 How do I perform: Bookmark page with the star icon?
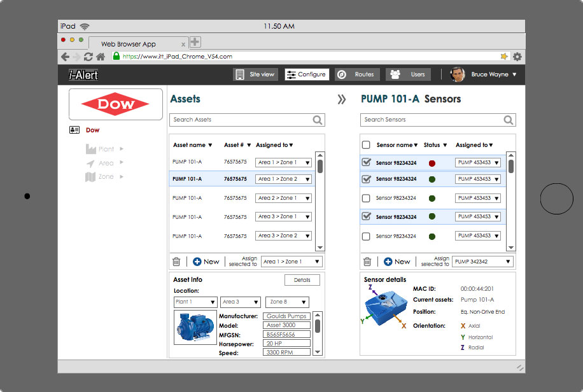point(504,57)
